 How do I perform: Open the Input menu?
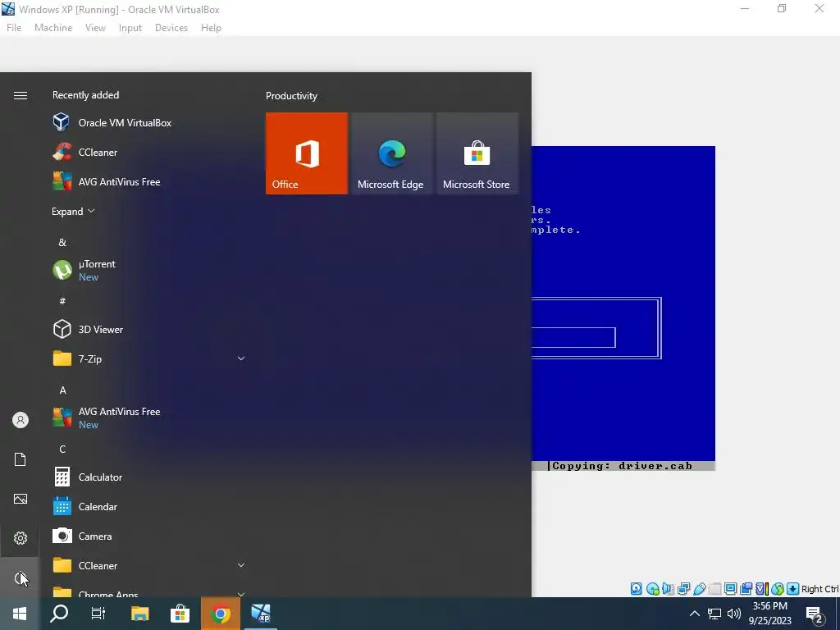130,28
